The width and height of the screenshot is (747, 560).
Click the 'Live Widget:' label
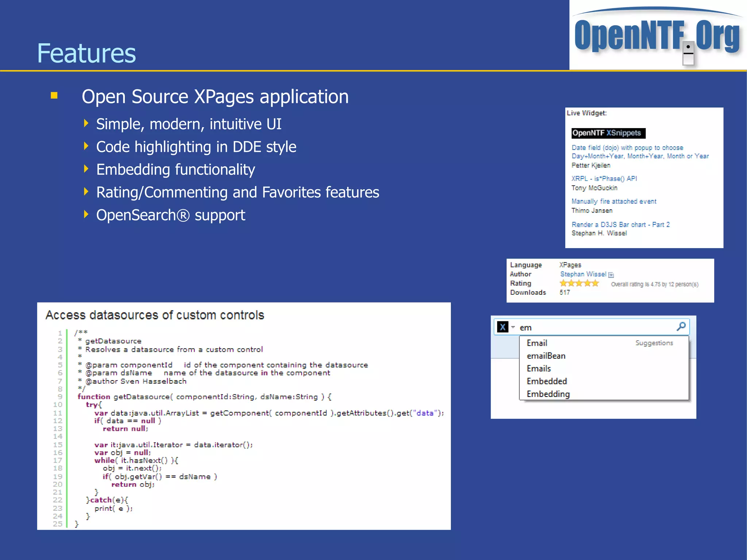[x=587, y=113]
